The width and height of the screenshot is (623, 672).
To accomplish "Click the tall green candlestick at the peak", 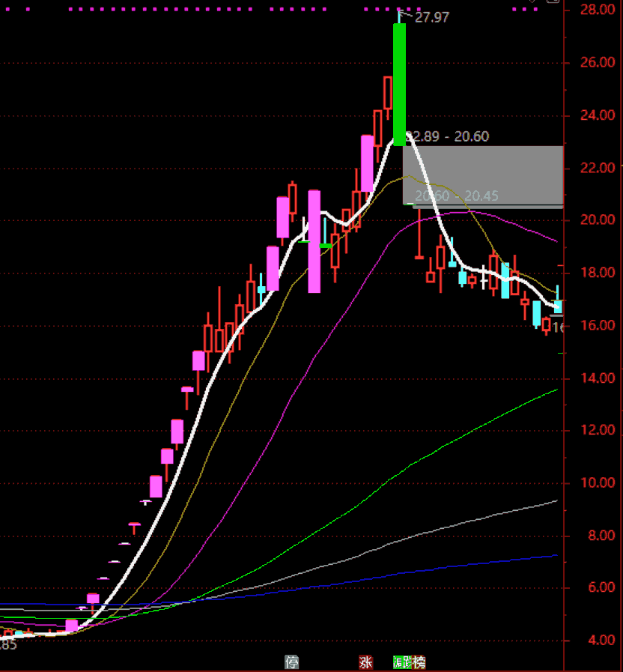I will (x=399, y=85).
